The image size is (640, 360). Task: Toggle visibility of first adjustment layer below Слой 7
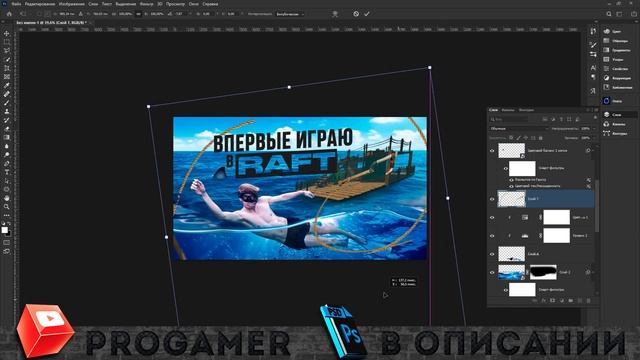pyautogui.click(x=492, y=218)
